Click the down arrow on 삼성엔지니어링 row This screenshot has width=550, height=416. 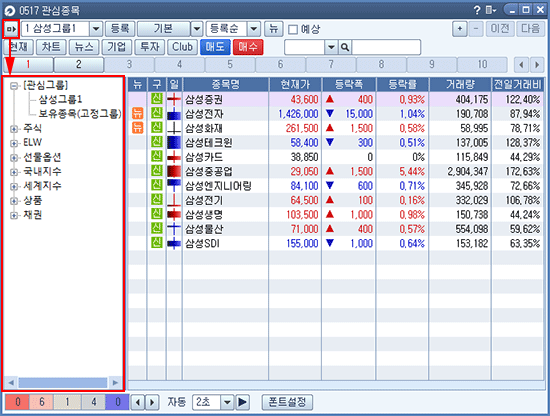coord(330,185)
